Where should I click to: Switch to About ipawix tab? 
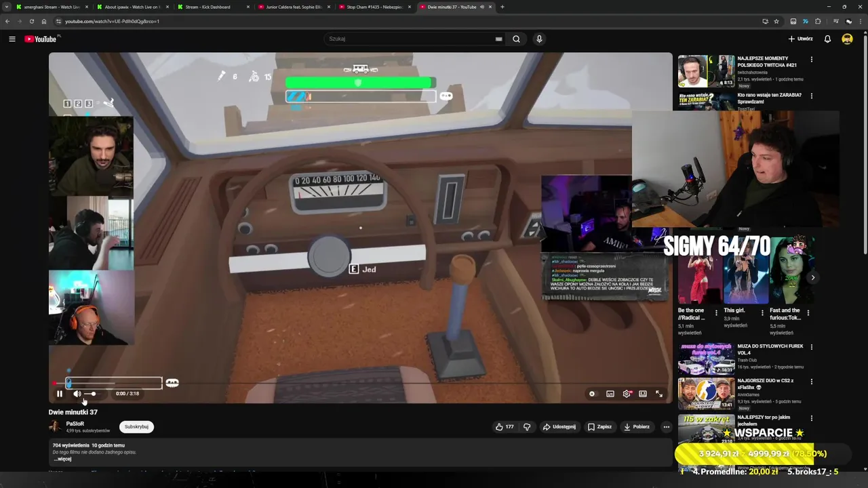pos(131,7)
